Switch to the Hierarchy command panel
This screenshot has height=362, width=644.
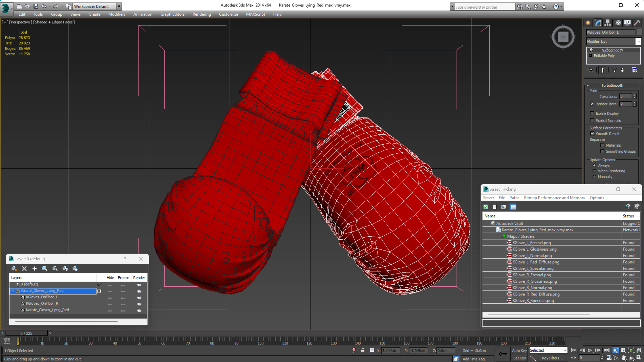click(x=607, y=23)
